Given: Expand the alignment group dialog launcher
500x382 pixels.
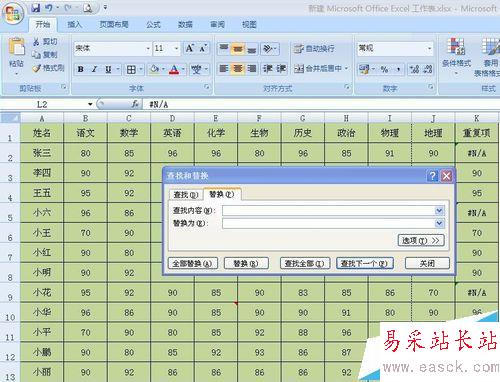Looking at the screenshot, I should pos(347,87).
